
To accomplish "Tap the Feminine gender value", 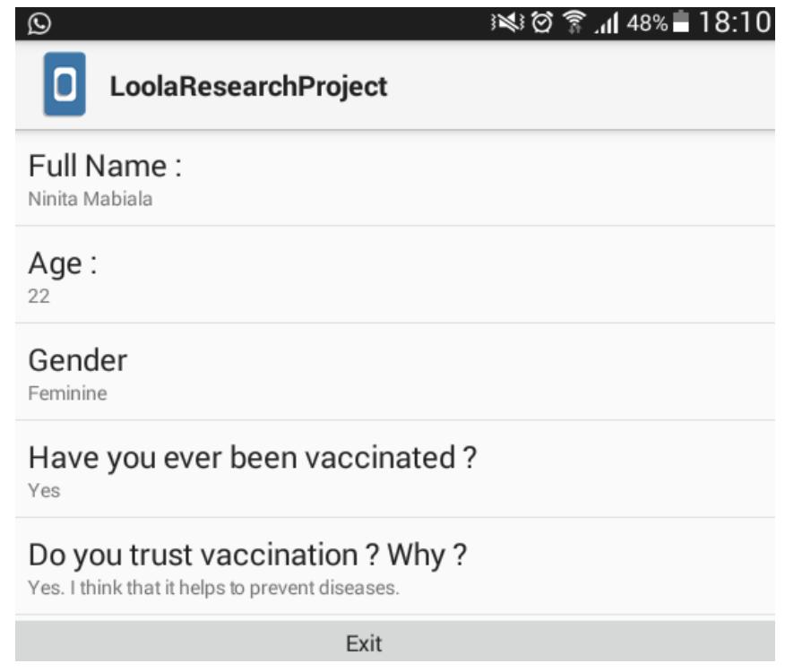I will click(x=67, y=393).
